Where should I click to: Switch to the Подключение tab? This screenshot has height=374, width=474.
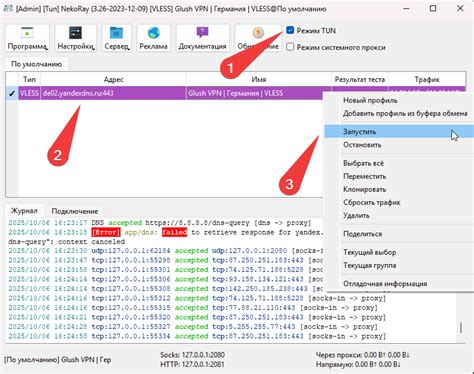(x=75, y=211)
